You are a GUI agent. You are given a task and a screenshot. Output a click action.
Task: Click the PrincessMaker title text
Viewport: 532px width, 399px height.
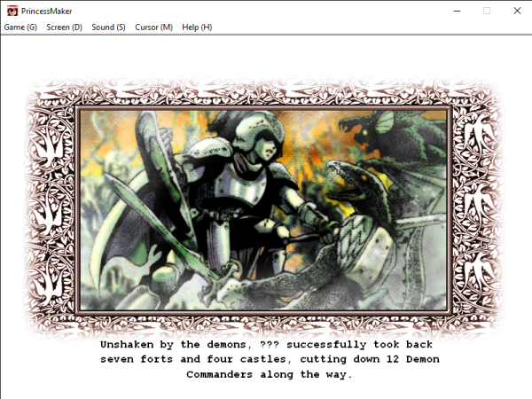[x=48, y=10]
